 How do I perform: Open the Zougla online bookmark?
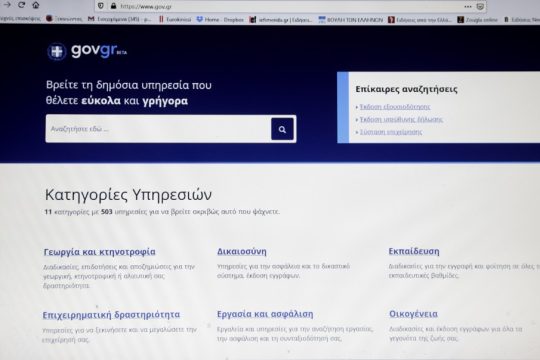click(477, 20)
